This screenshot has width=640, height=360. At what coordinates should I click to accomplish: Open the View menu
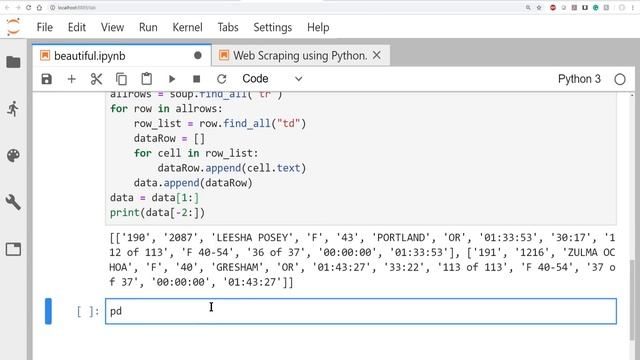(112, 27)
